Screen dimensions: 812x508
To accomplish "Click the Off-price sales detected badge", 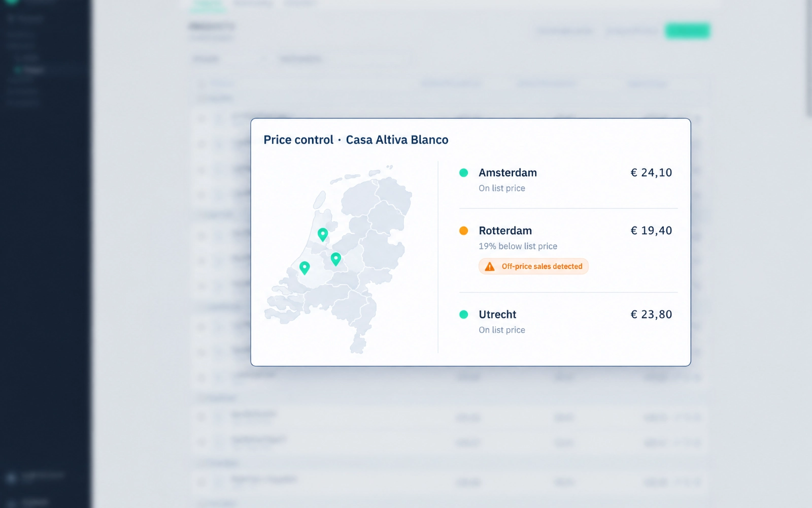I will [x=533, y=266].
